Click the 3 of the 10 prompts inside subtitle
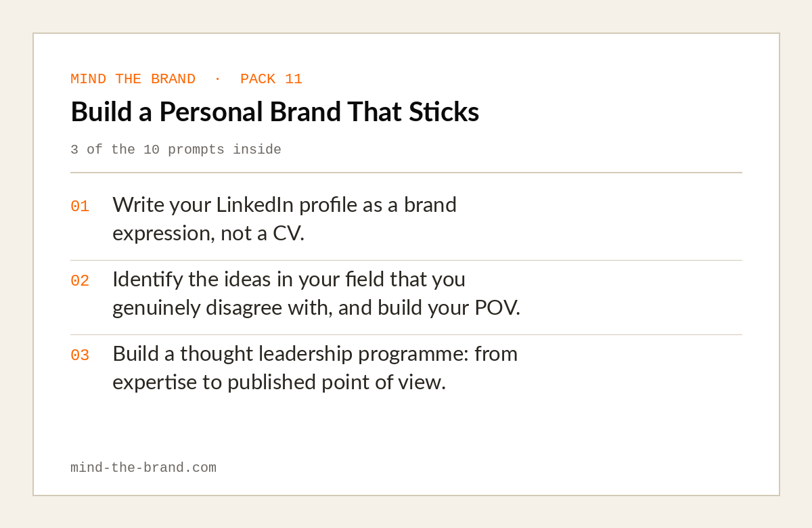Screen dimensions: 812x528 point(176,150)
